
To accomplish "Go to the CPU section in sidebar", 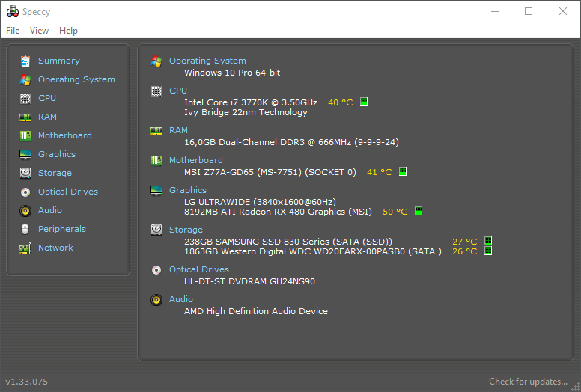I will (47, 98).
